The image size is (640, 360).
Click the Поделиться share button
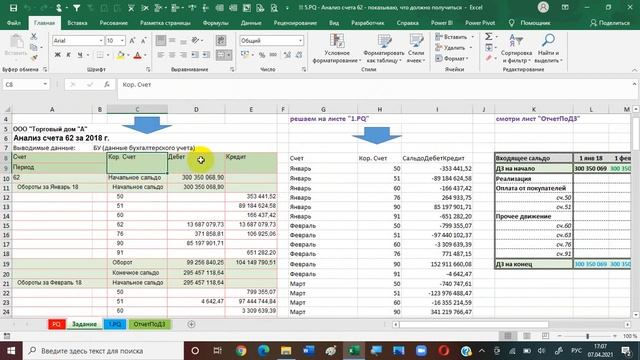coord(610,23)
